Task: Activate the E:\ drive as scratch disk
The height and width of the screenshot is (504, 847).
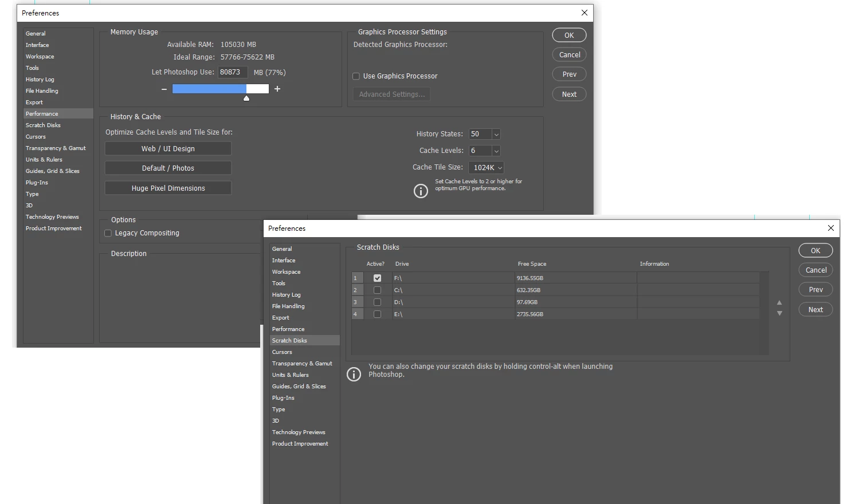Action: (377, 314)
